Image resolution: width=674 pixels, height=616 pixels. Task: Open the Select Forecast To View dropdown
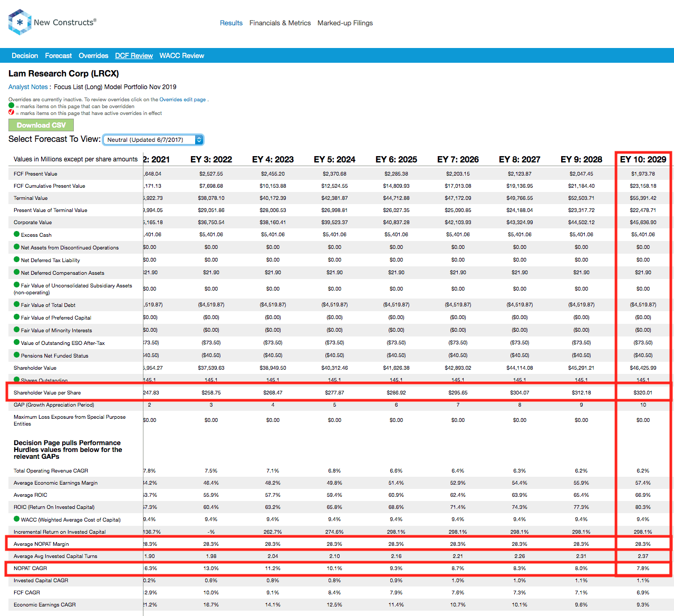(153, 140)
